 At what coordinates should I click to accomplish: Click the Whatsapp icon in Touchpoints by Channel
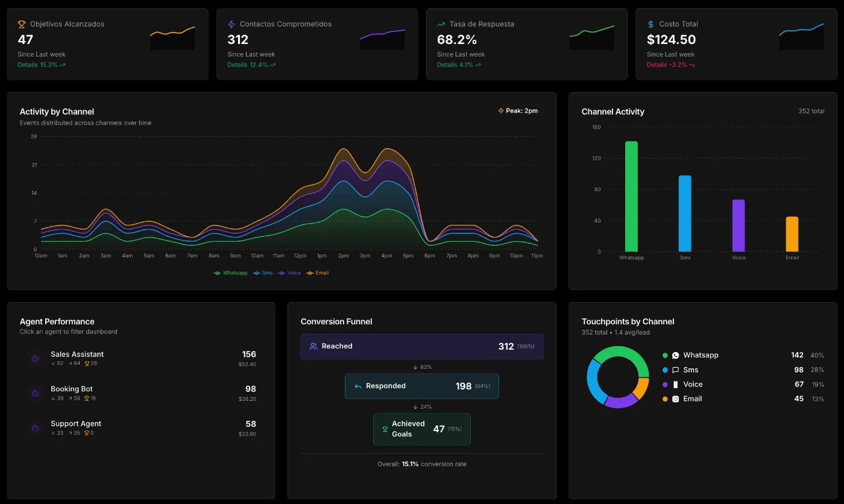click(x=676, y=356)
